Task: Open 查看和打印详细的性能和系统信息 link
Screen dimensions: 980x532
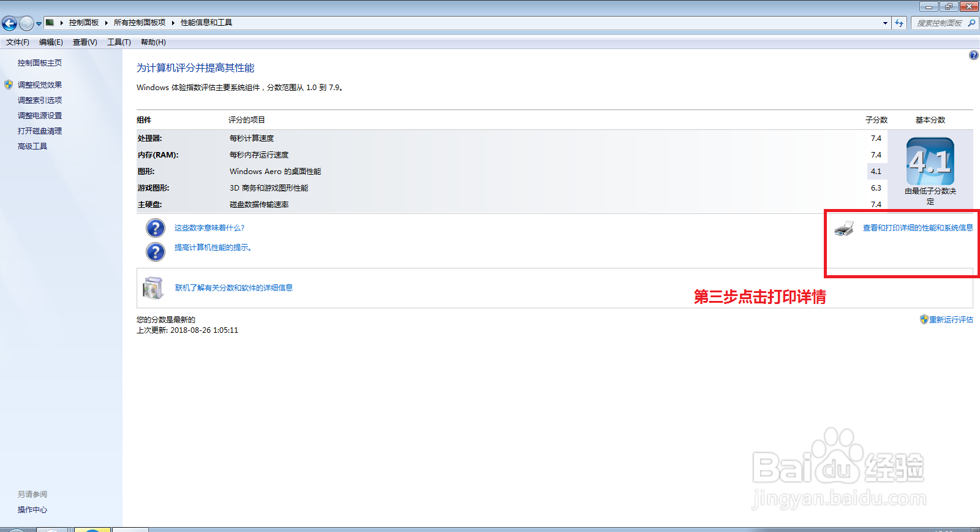Action: 918,228
